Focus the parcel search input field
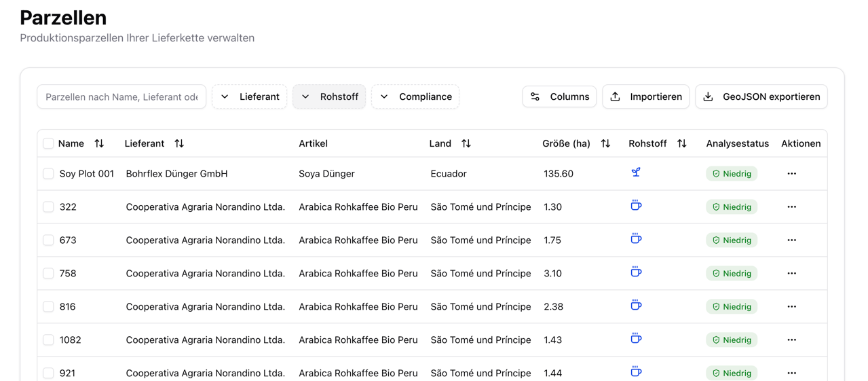The width and height of the screenshot is (868, 381). pos(121,96)
